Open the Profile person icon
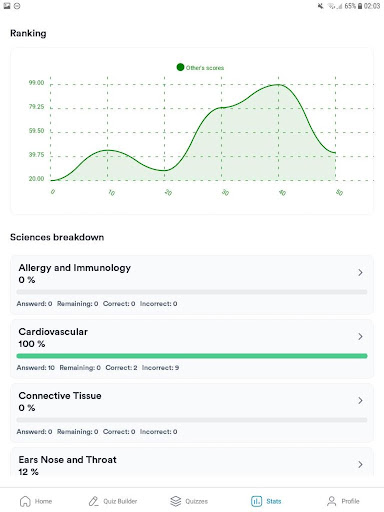384x512 pixels. point(332,501)
